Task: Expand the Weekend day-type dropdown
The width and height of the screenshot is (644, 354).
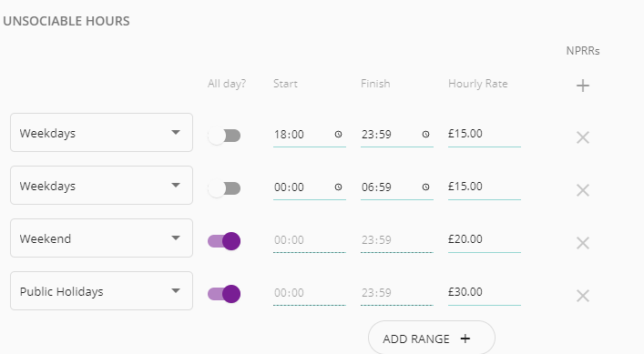Action: coord(101,238)
